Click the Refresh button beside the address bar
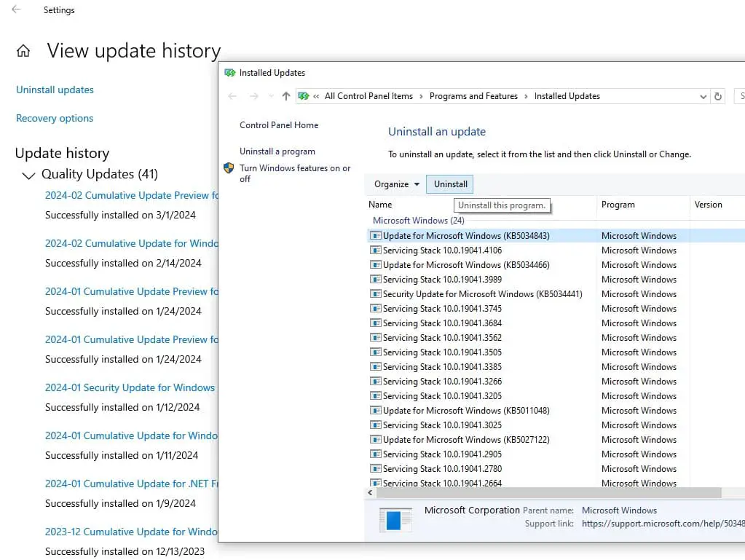The width and height of the screenshot is (745, 560). point(718,96)
